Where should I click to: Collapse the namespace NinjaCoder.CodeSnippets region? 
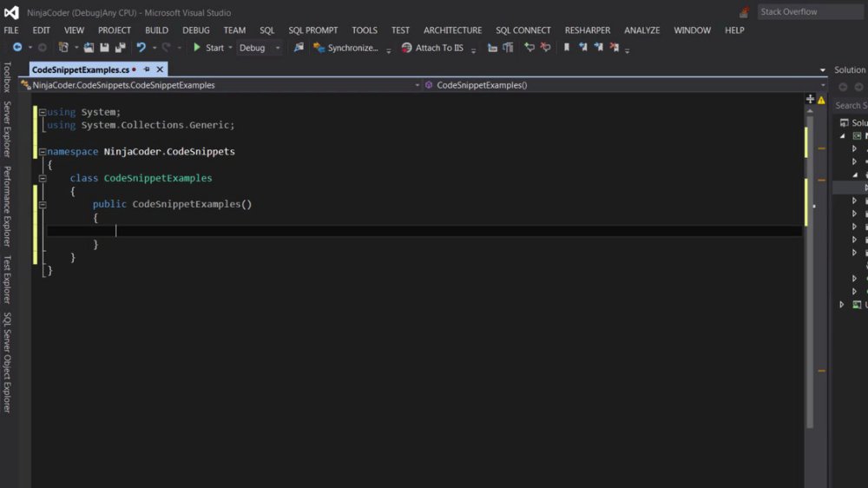click(43, 152)
